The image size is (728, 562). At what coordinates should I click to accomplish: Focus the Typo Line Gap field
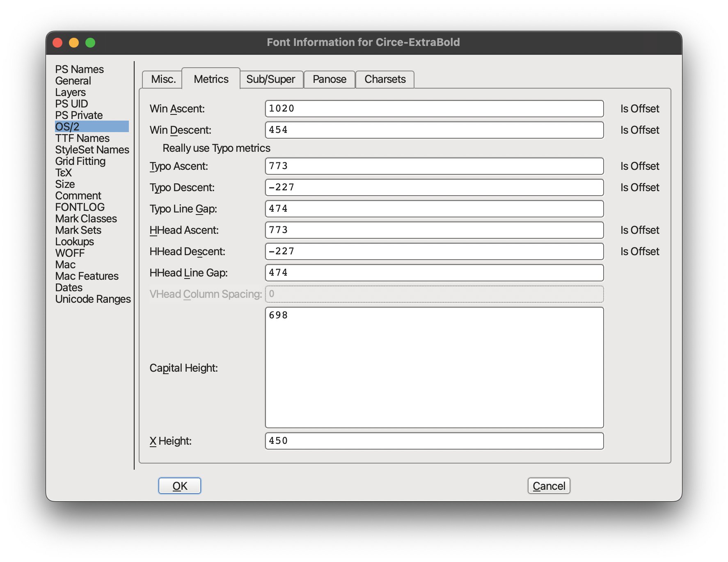tap(434, 209)
